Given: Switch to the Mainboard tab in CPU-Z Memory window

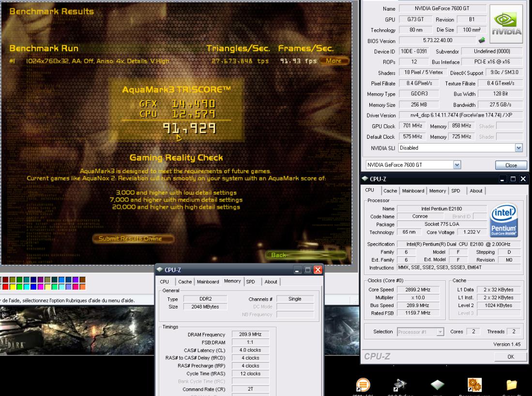Looking at the screenshot, I should 208,281.
